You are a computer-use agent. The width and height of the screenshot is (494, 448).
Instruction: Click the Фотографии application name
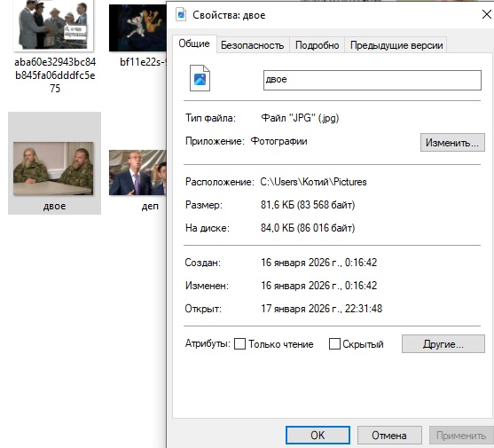click(278, 141)
